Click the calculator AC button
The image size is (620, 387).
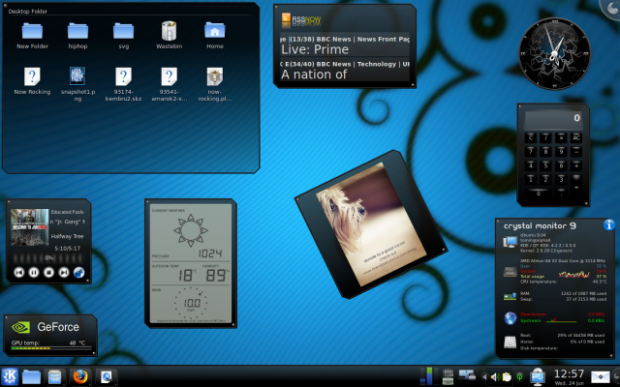click(576, 138)
